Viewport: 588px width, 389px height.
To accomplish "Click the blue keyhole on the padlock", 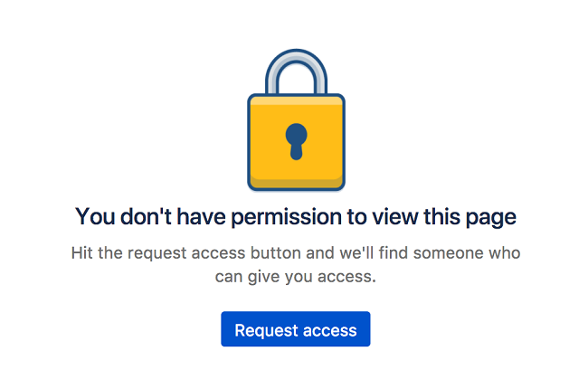I will tap(296, 142).
